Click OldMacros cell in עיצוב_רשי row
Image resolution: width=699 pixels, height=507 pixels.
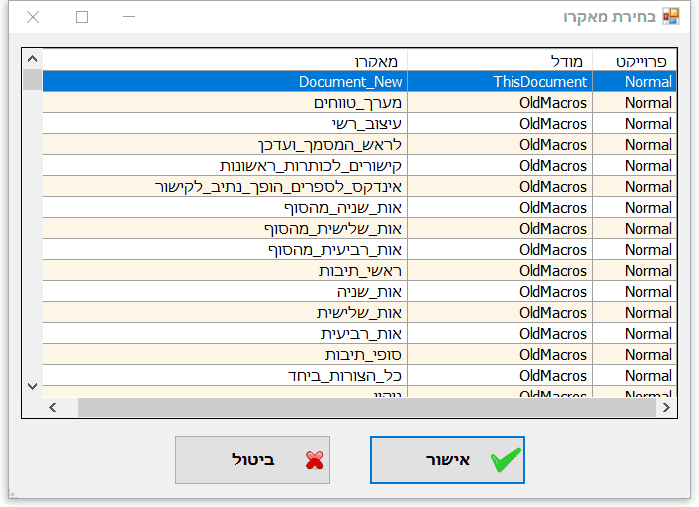(x=500, y=124)
